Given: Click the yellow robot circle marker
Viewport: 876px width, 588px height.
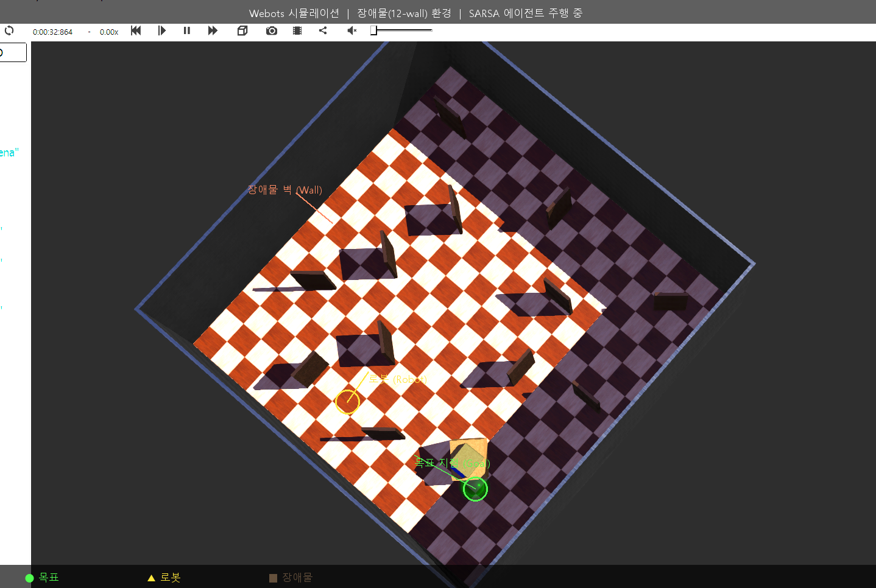Looking at the screenshot, I should click(x=347, y=402).
